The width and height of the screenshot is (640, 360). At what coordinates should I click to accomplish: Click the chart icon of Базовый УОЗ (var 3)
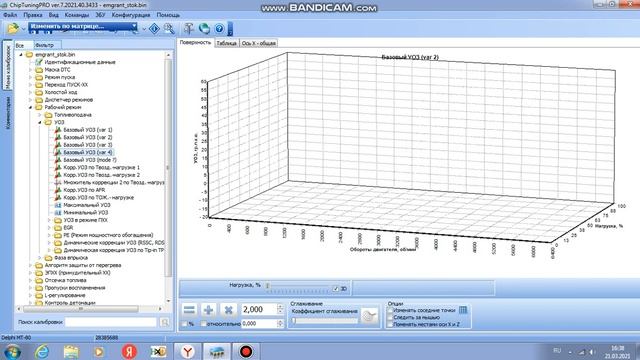[58, 145]
